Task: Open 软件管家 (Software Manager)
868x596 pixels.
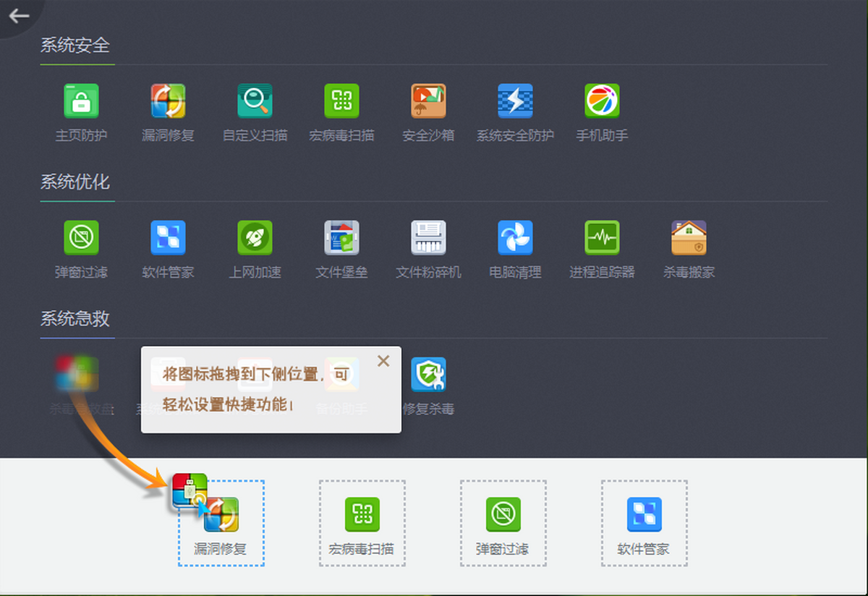Action: [x=168, y=238]
